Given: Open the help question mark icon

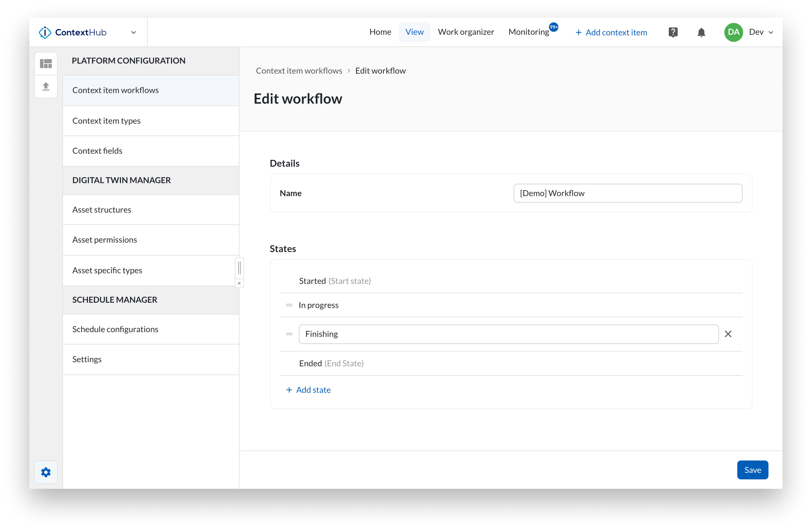Looking at the screenshot, I should [x=673, y=32].
